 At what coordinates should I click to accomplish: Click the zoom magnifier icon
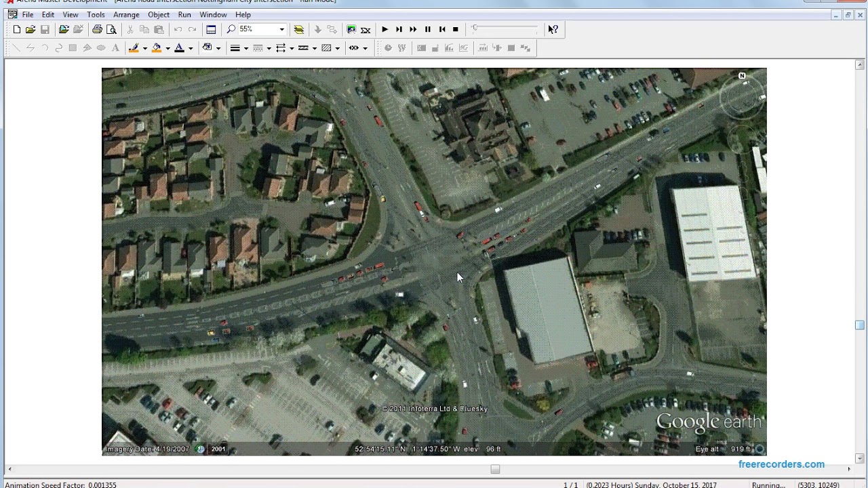[x=231, y=29]
